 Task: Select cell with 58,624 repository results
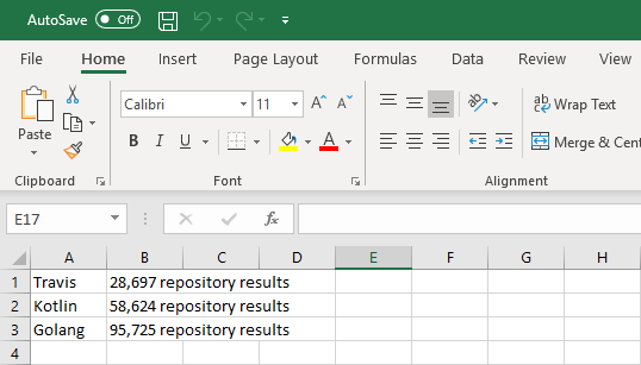[x=145, y=306]
